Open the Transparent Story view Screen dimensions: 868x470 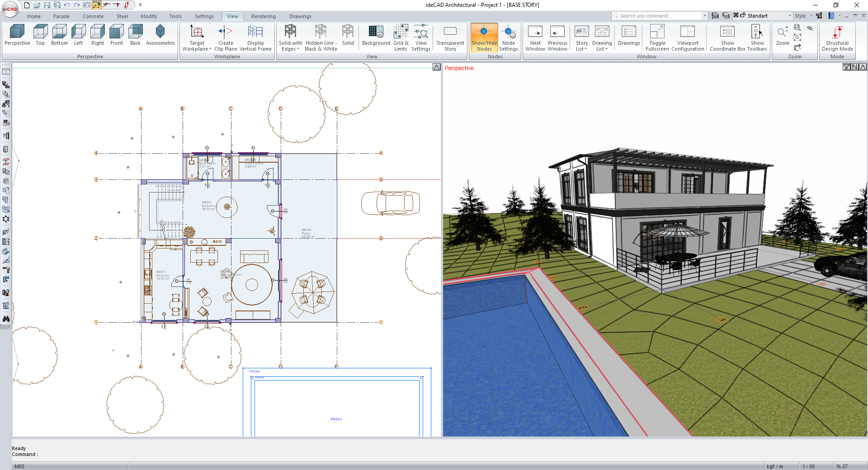pos(450,37)
